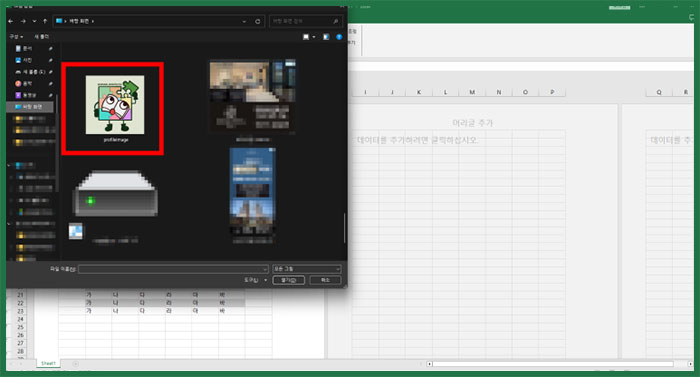
Task: Expand the address bar history dropdown
Action: click(x=244, y=21)
